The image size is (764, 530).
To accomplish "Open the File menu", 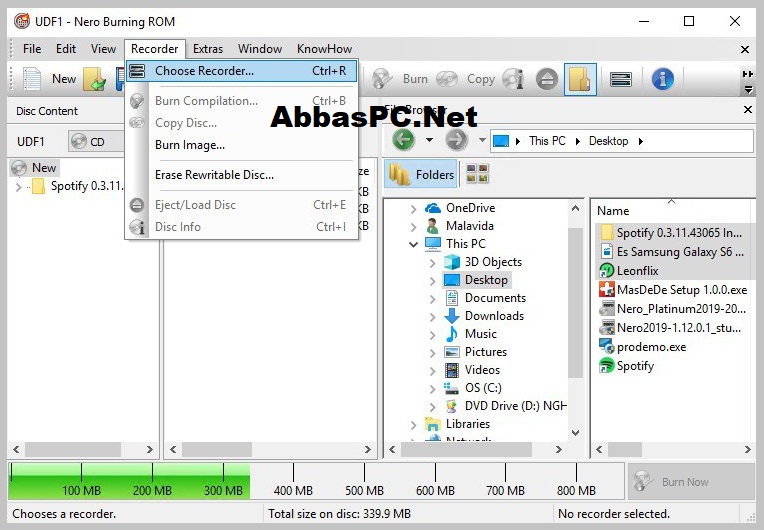I will [32, 49].
